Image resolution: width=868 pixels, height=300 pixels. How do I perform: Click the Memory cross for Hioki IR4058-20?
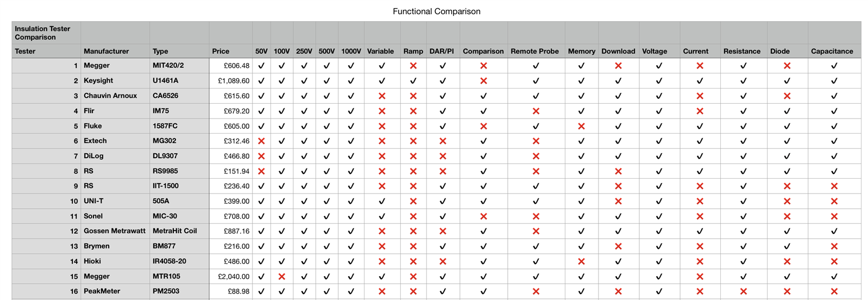click(581, 261)
